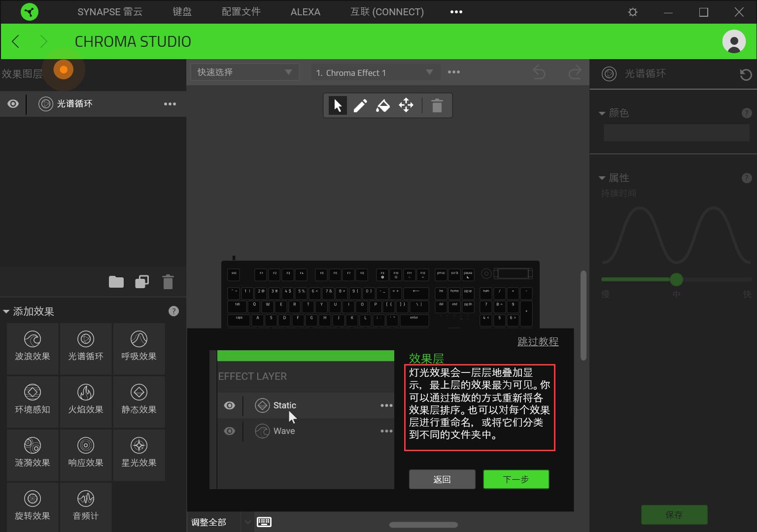Image resolution: width=757 pixels, height=532 pixels.
Task: Open the Chroma Effect 1 dropdown
Action: (376, 72)
